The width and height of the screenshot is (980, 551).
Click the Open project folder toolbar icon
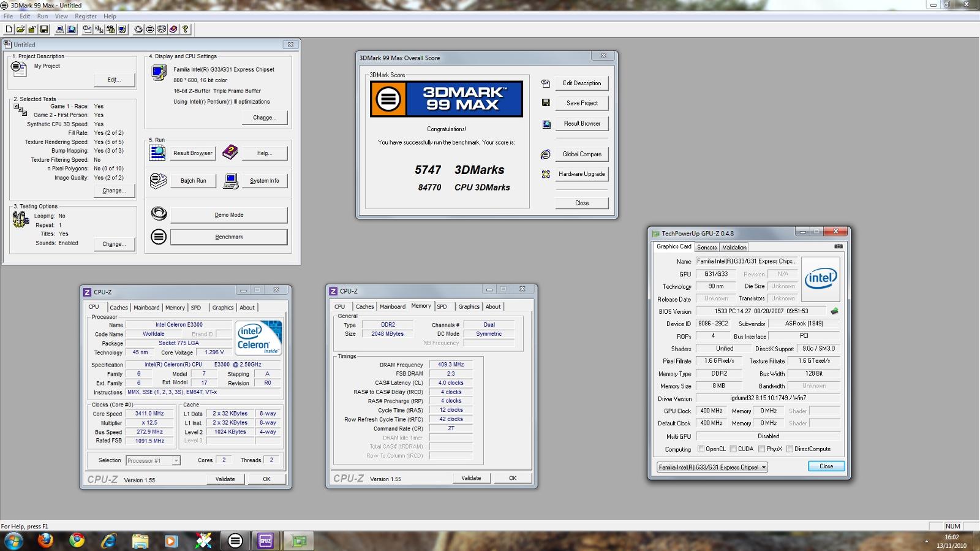pos(20,29)
